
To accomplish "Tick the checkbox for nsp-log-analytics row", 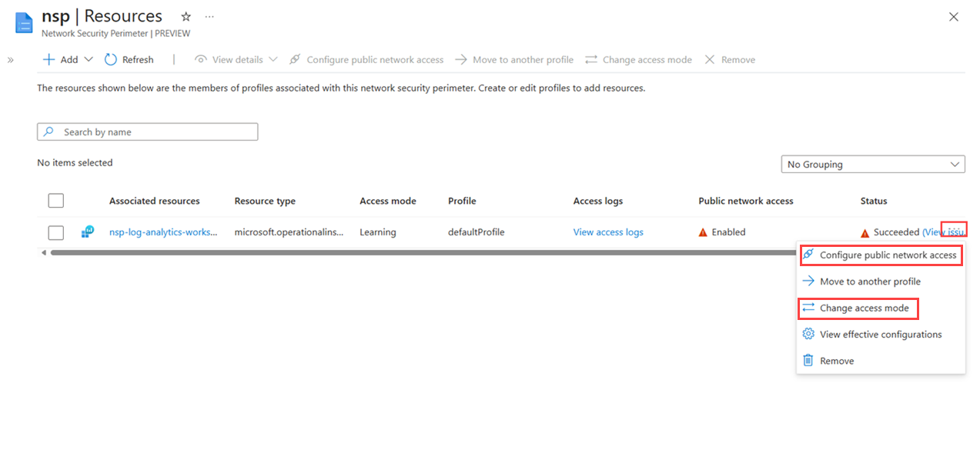I will (x=55, y=232).
